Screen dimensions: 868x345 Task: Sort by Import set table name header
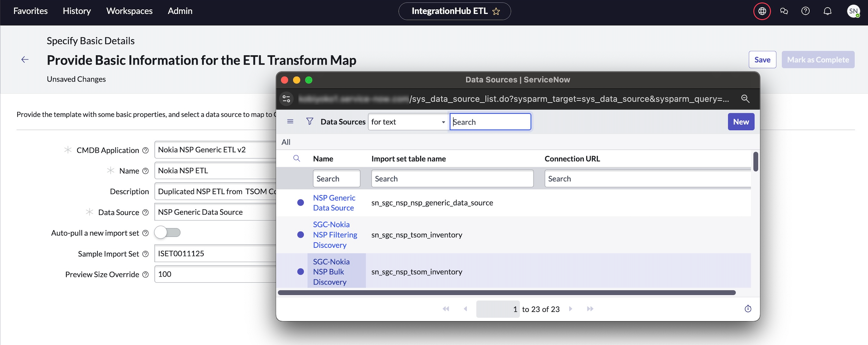[408, 159]
